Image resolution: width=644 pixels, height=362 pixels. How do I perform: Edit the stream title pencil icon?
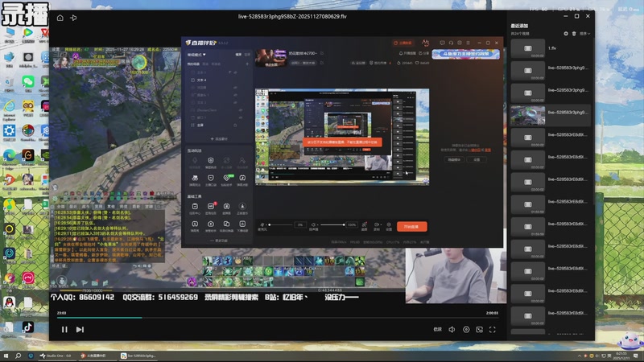pyautogui.click(x=322, y=53)
